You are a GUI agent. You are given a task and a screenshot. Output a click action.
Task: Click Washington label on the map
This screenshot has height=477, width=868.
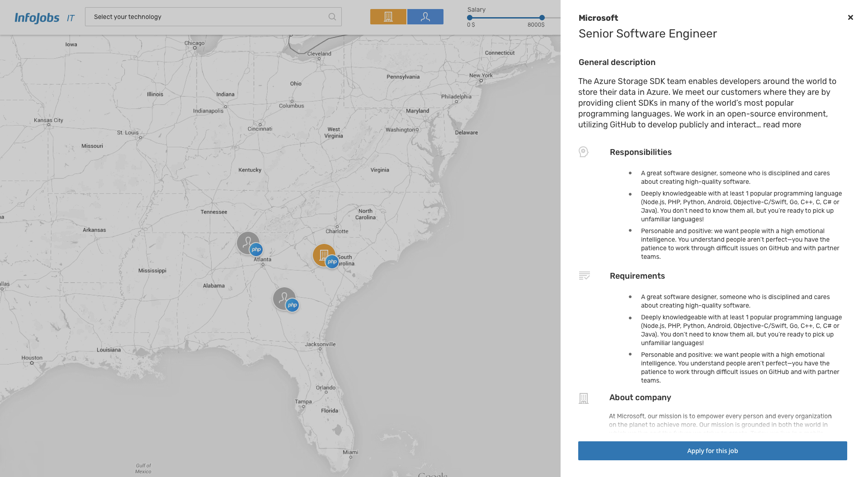pyautogui.click(x=400, y=130)
